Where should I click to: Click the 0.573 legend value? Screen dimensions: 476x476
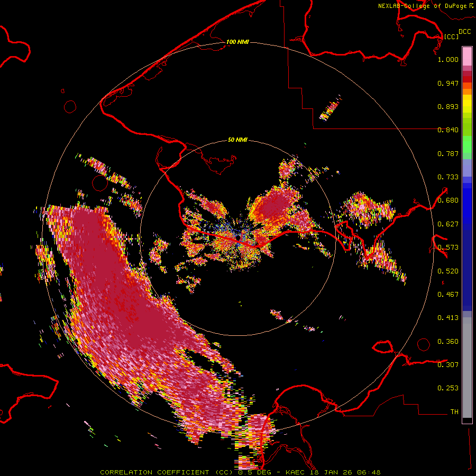tap(448, 248)
